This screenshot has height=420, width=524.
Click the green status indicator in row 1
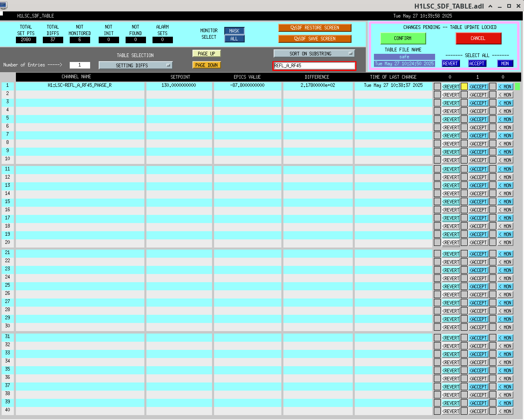518,86
